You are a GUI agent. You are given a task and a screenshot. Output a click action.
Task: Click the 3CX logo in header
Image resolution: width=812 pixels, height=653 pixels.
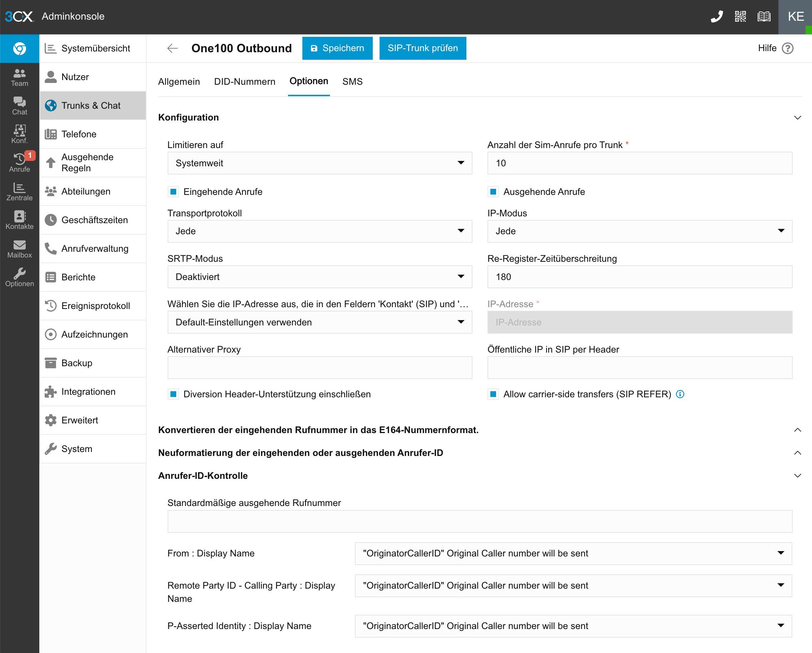coord(19,16)
